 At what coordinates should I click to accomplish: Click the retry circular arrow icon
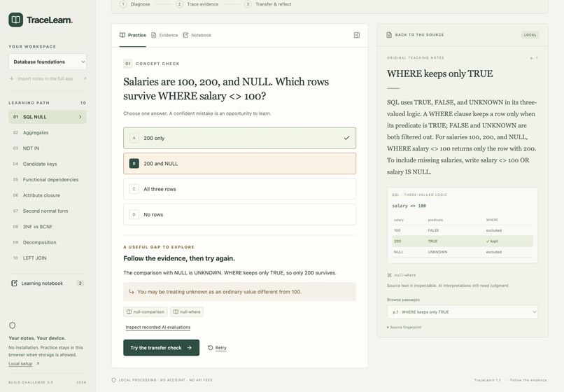211,348
